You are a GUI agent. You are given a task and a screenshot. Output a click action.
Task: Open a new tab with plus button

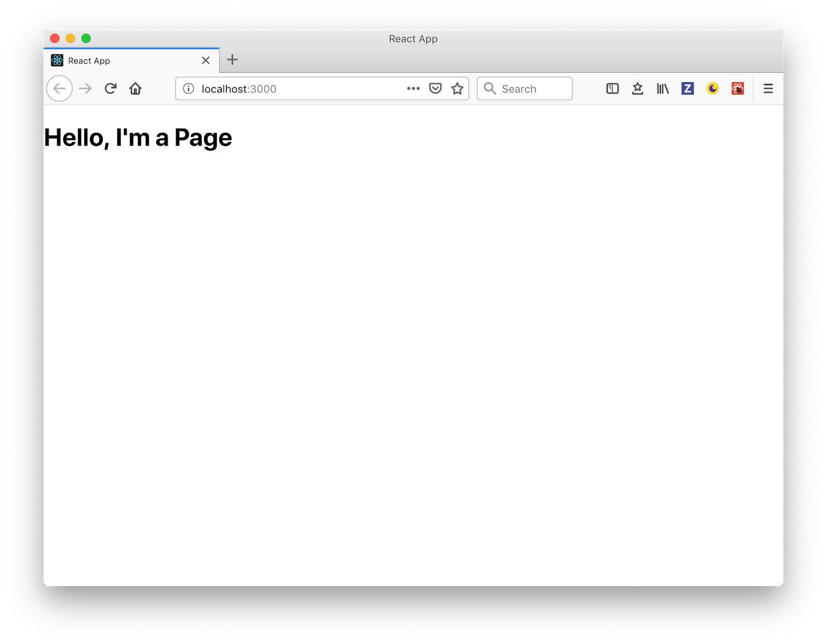click(233, 60)
